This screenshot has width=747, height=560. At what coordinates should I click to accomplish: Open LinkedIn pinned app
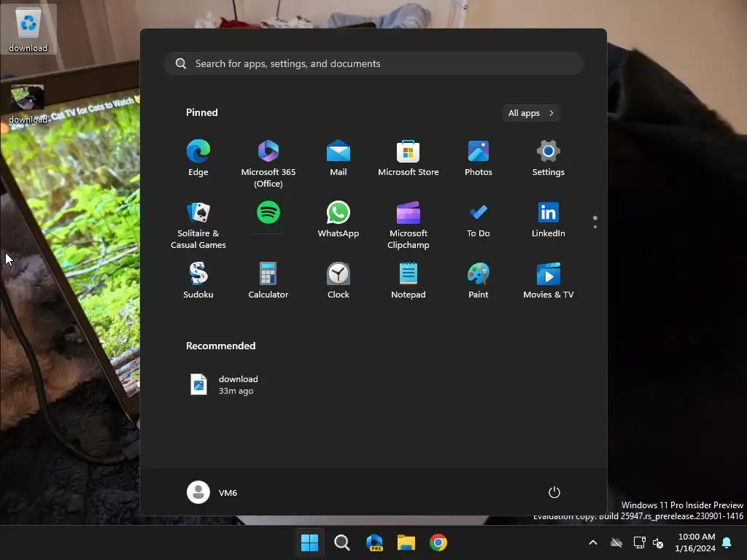coord(549,220)
